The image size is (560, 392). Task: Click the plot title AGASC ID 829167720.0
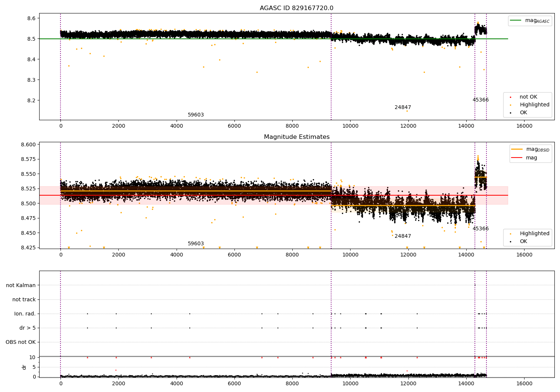(296, 8)
